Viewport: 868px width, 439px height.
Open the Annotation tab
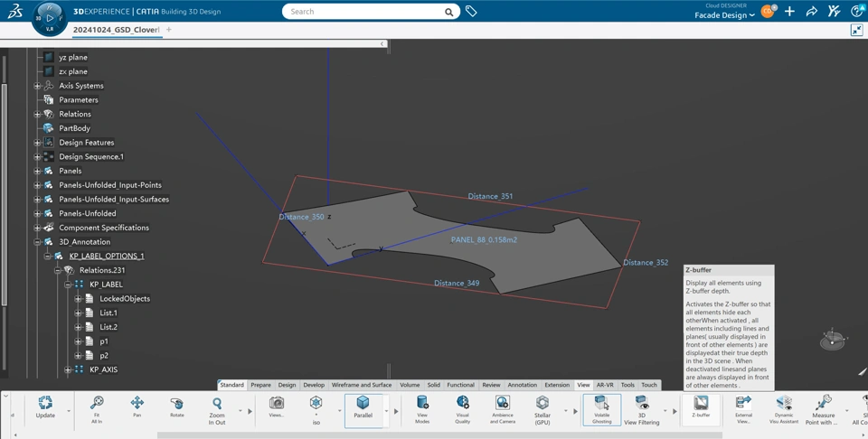click(523, 385)
